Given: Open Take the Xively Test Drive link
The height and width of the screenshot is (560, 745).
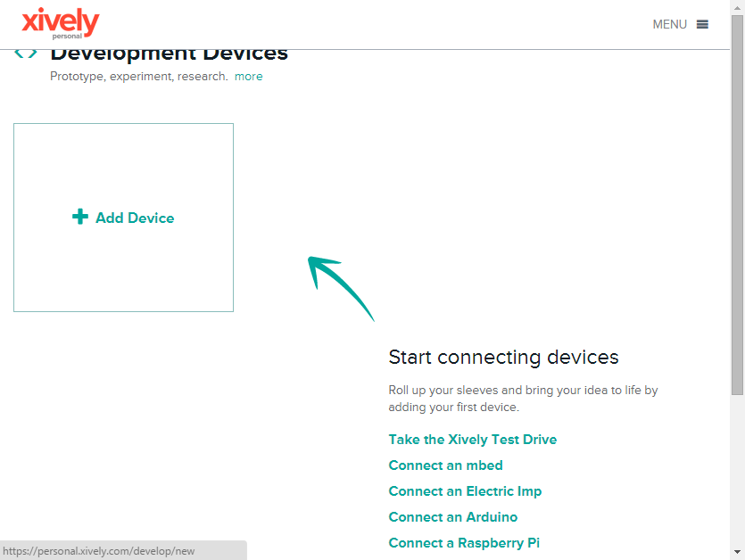Looking at the screenshot, I should click(x=472, y=440).
